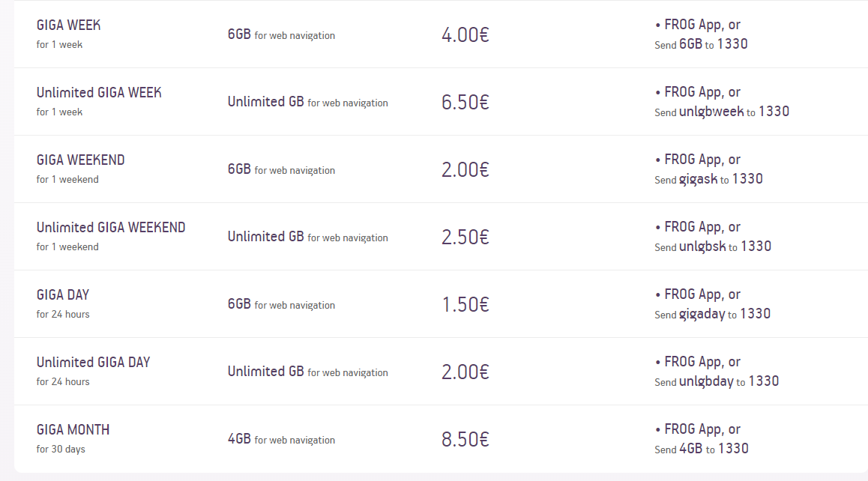868x481 pixels.
Task: Click the 6.50€ price
Action: coord(465,103)
